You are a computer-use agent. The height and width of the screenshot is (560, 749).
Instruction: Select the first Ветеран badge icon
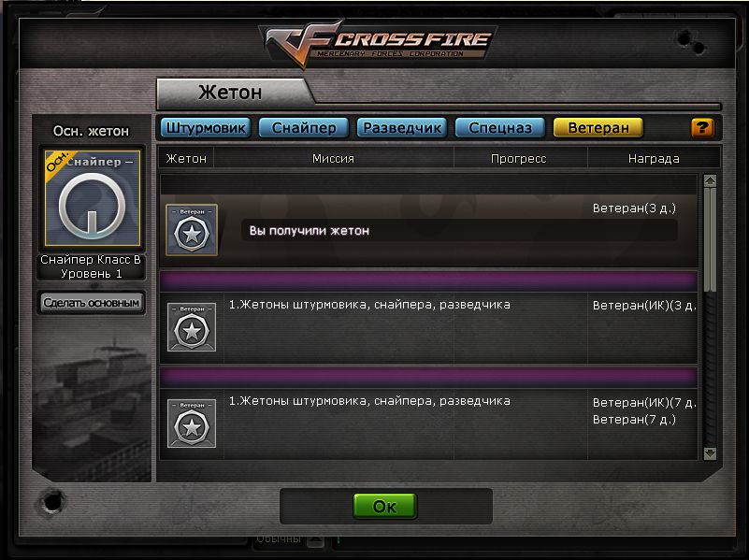click(x=192, y=230)
